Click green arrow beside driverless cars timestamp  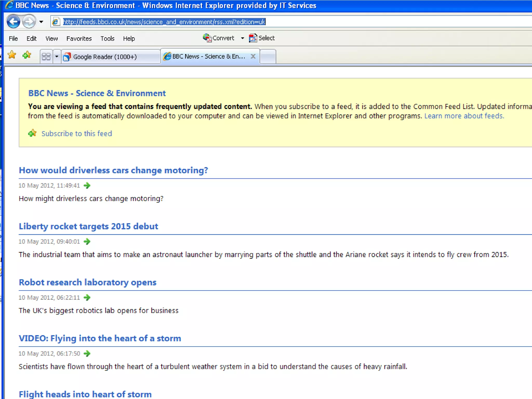click(x=87, y=185)
